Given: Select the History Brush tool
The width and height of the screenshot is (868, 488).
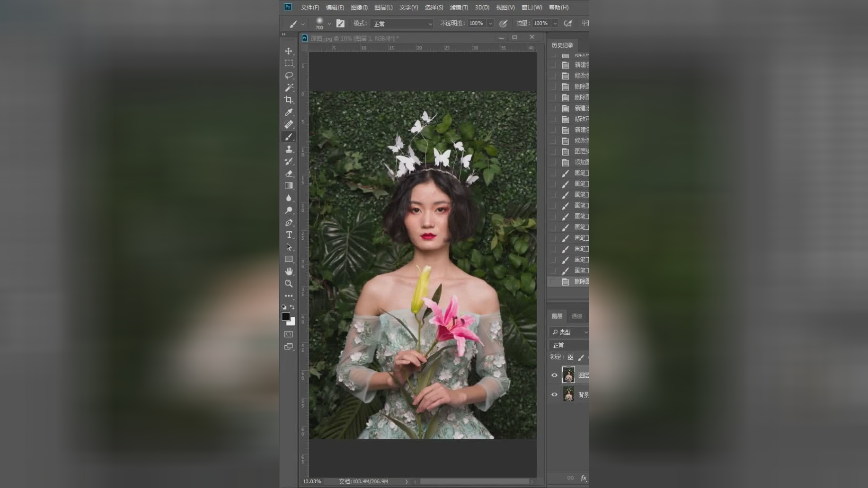Looking at the screenshot, I should click(x=289, y=161).
